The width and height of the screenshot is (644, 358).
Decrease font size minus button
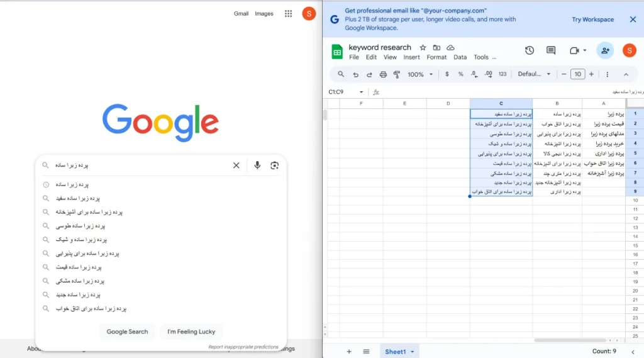pyautogui.click(x=563, y=74)
